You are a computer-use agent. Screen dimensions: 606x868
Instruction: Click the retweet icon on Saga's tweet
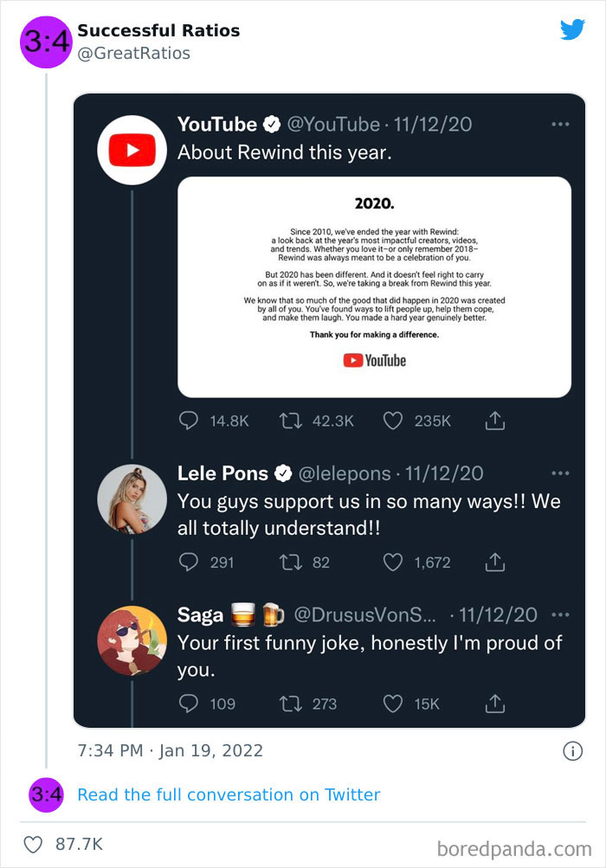click(x=292, y=704)
